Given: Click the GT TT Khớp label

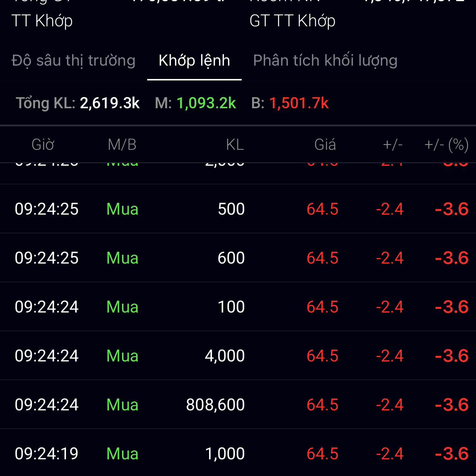Looking at the screenshot, I should [x=292, y=21].
